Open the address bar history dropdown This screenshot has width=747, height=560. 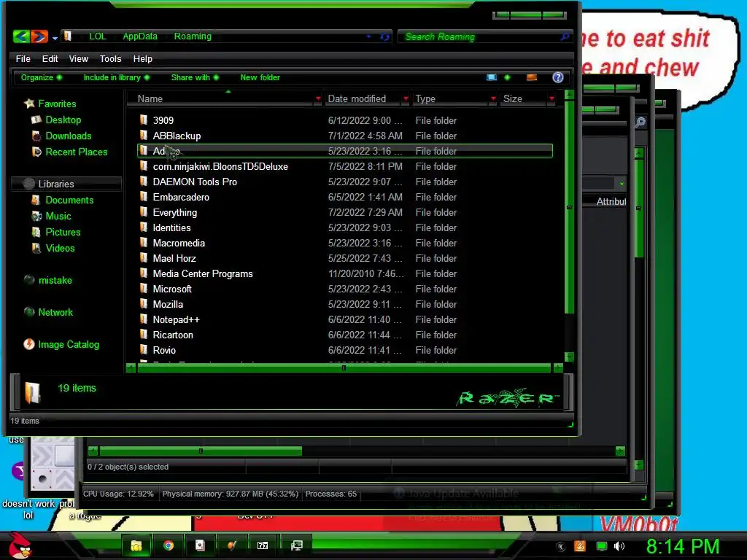point(368,36)
